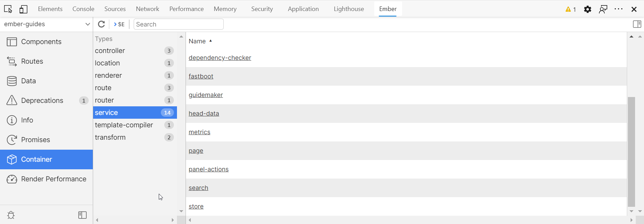
Task: Open the guidemaker service link
Action: pos(206,95)
